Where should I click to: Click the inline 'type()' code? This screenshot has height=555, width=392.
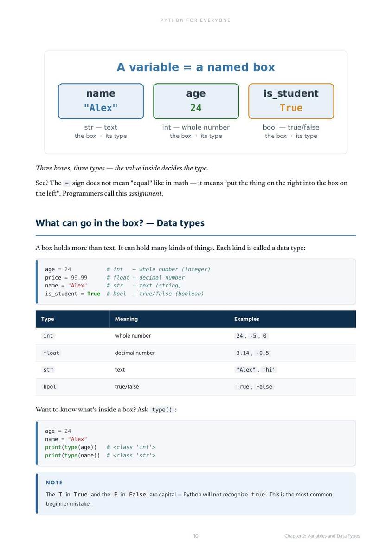pos(162,410)
